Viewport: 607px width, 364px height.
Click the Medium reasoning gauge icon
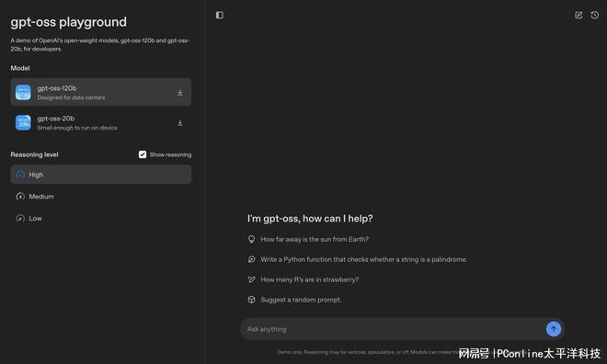tap(20, 197)
